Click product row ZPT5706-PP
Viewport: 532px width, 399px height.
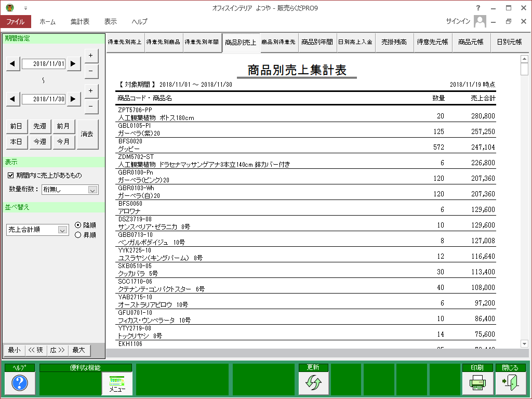[x=305, y=114]
